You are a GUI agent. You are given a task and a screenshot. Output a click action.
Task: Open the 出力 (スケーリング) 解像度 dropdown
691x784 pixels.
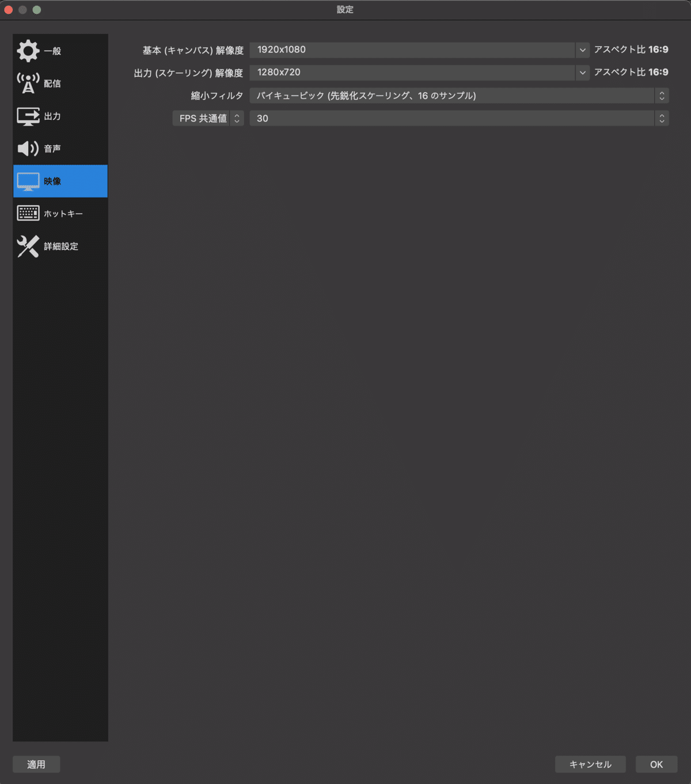click(582, 73)
